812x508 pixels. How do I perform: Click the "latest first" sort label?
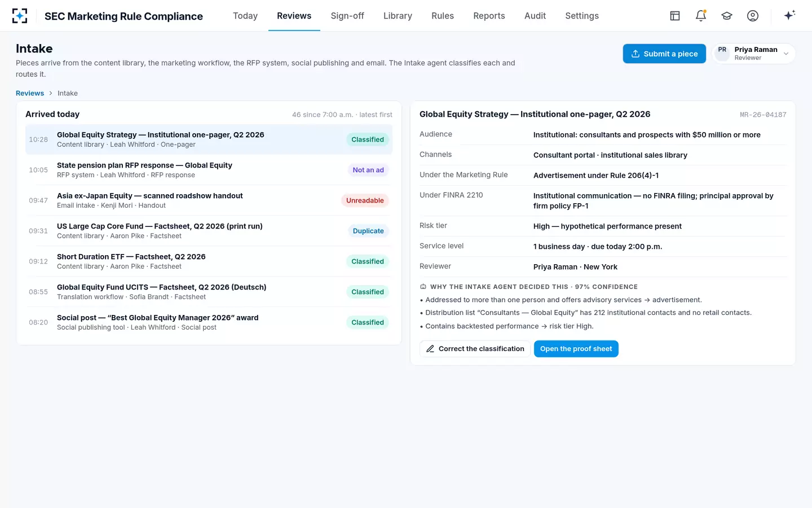click(x=376, y=115)
